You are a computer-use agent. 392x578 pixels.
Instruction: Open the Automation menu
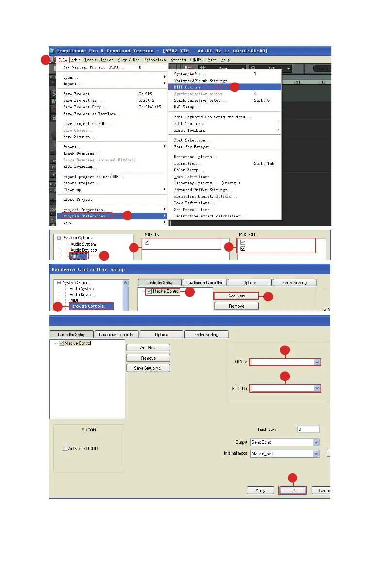[155, 60]
